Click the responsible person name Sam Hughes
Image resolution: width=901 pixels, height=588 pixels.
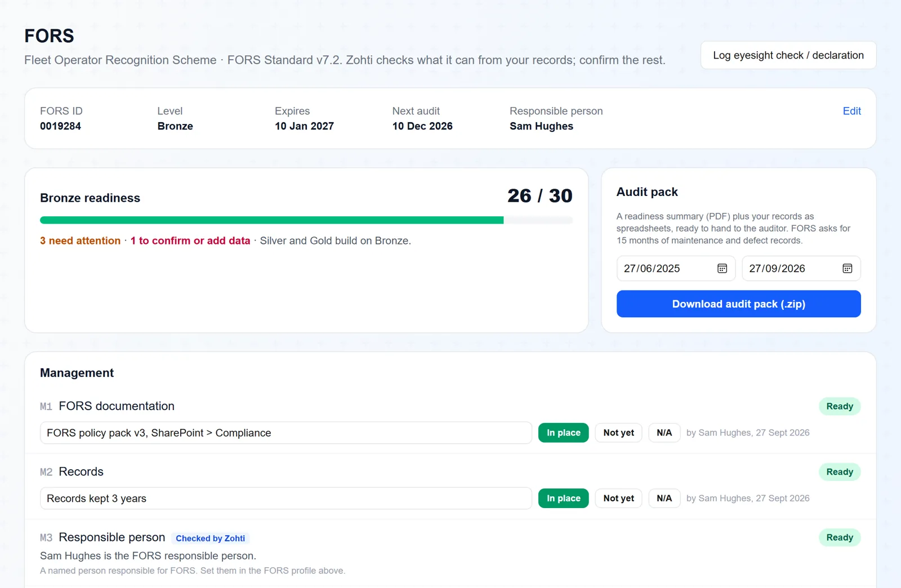[x=541, y=126]
